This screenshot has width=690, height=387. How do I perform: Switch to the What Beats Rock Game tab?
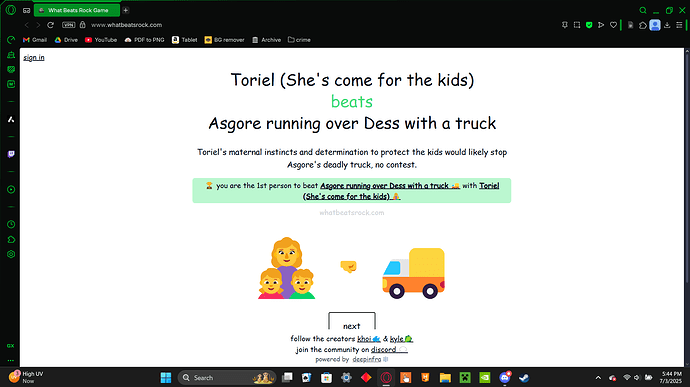point(77,10)
